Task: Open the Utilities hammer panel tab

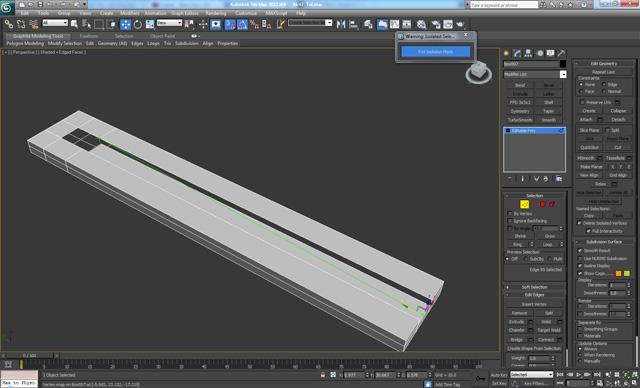Action: (x=562, y=53)
